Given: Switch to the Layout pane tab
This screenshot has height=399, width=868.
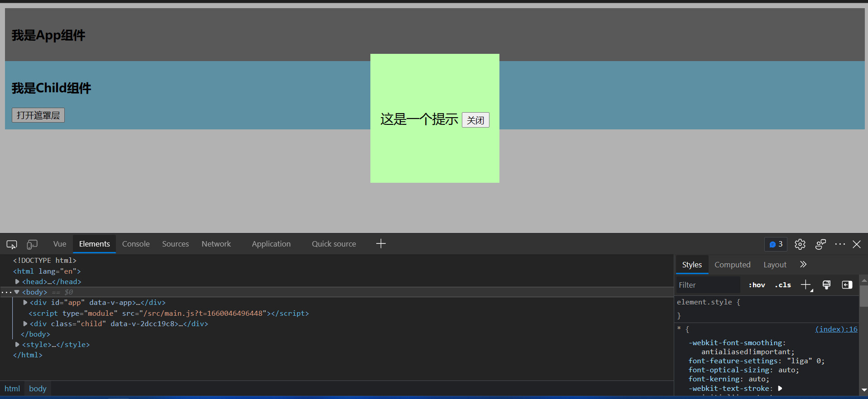Looking at the screenshot, I should (x=775, y=265).
